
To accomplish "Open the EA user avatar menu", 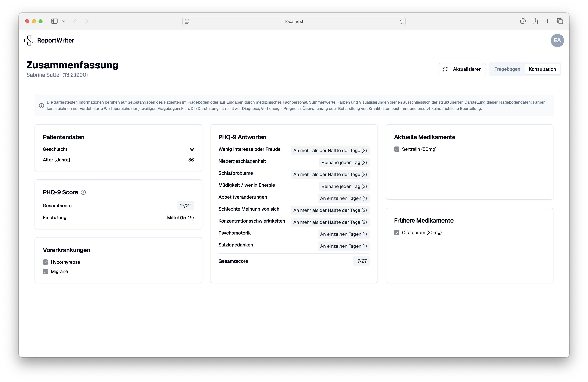I will (557, 40).
